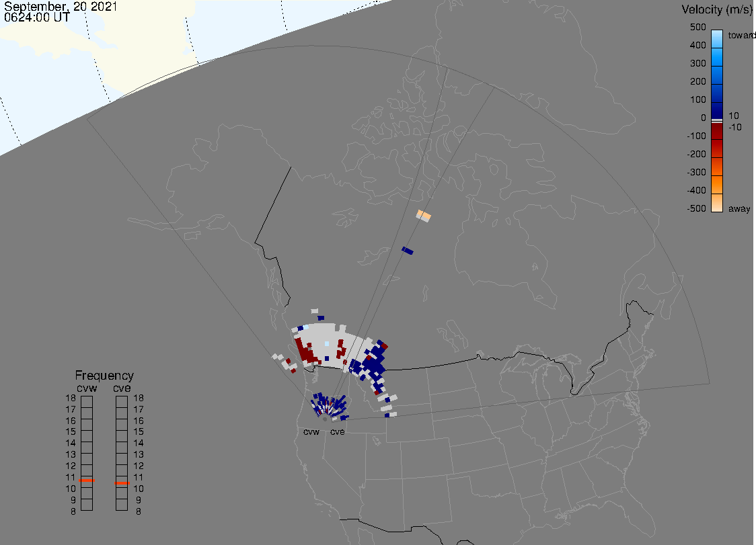Select the dark maroon -10 to -100 swatch
The height and width of the screenshot is (545, 756).
point(717,131)
